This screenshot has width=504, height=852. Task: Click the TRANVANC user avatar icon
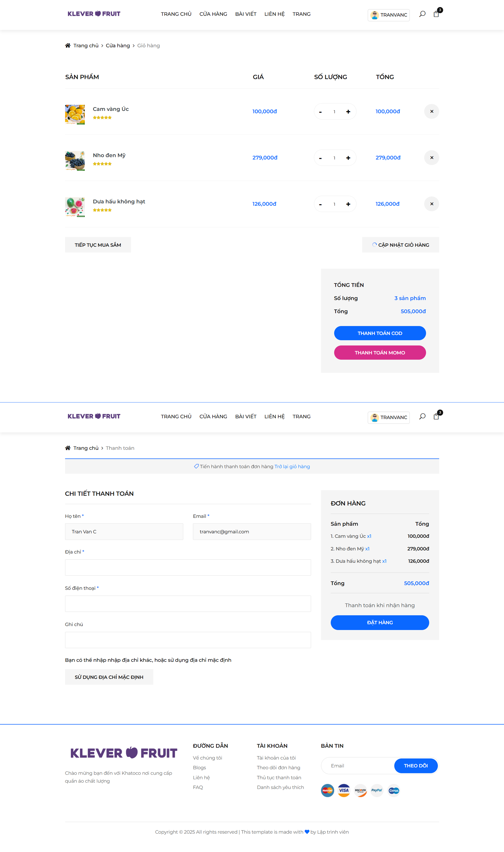[x=375, y=15]
